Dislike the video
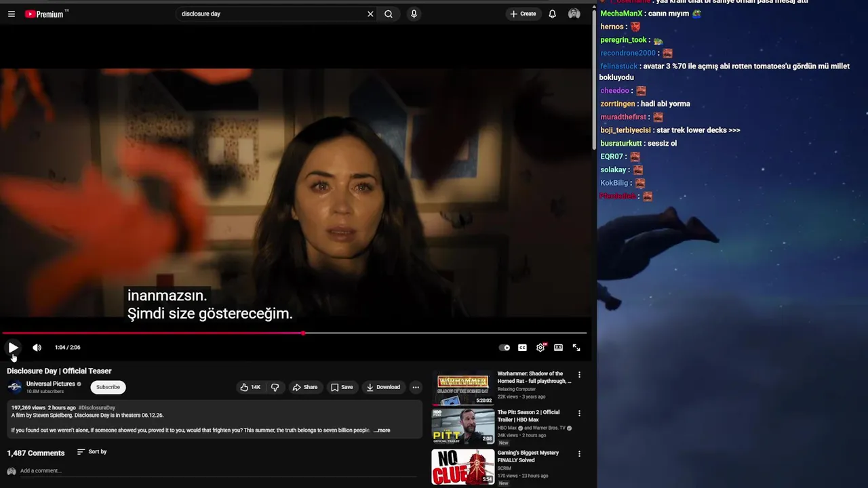Viewport: 868px width, 488px height. pos(275,387)
